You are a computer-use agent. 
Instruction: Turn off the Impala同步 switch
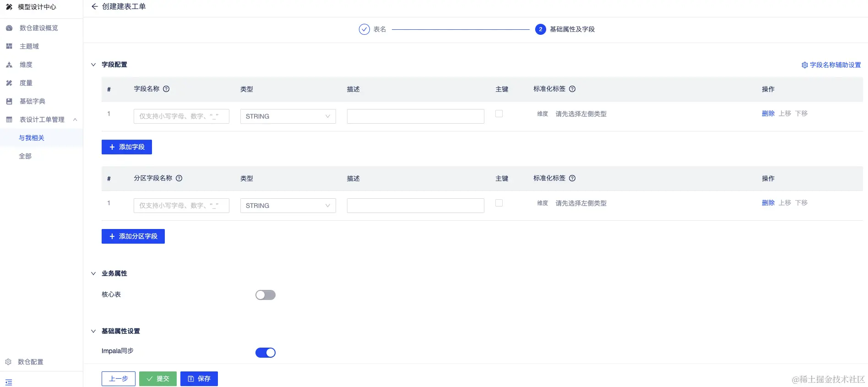pos(266,353)
